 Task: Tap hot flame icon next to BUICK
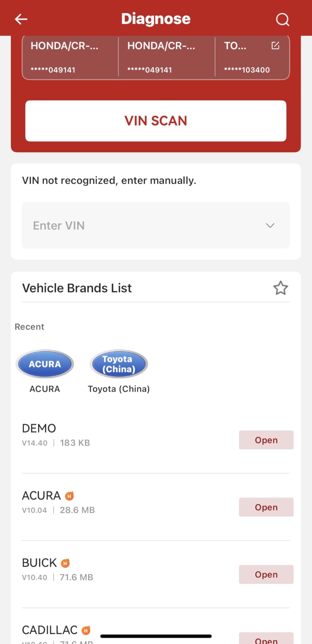point(65,563)
